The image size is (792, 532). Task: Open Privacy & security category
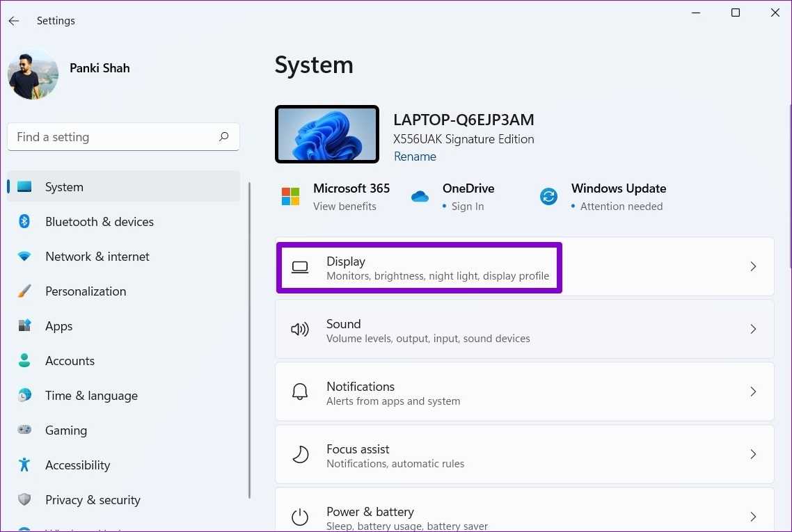point(93,500)
